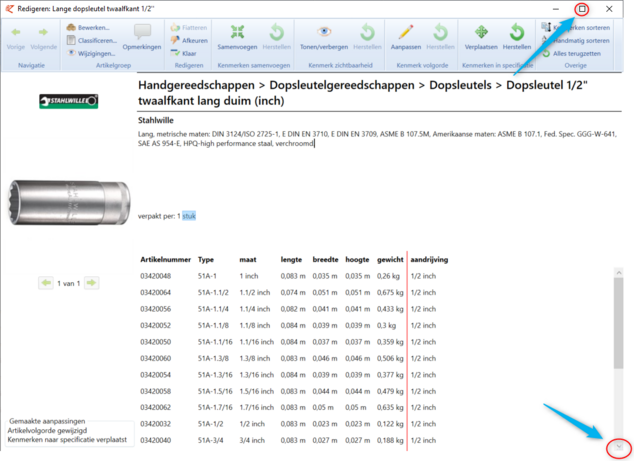
Task: Toggle feature visibility with Tonen/verbergen
Action: point(324,37)
